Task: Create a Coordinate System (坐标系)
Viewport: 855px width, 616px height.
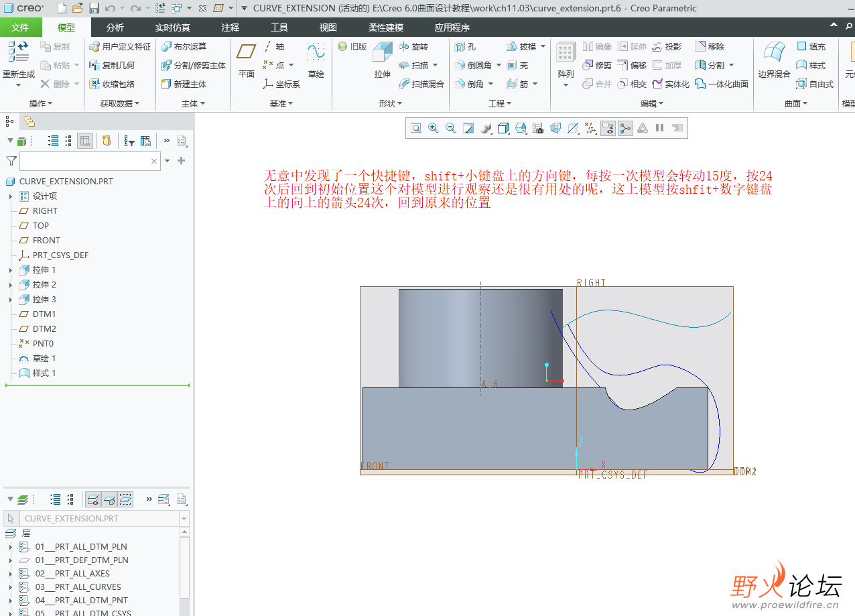Action: pos(281,84)
